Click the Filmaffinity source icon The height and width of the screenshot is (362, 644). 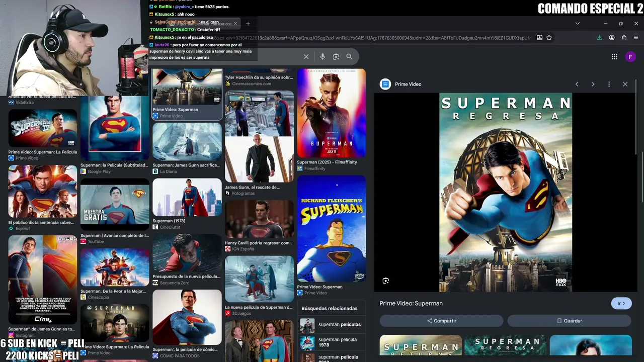coord(300,168)
